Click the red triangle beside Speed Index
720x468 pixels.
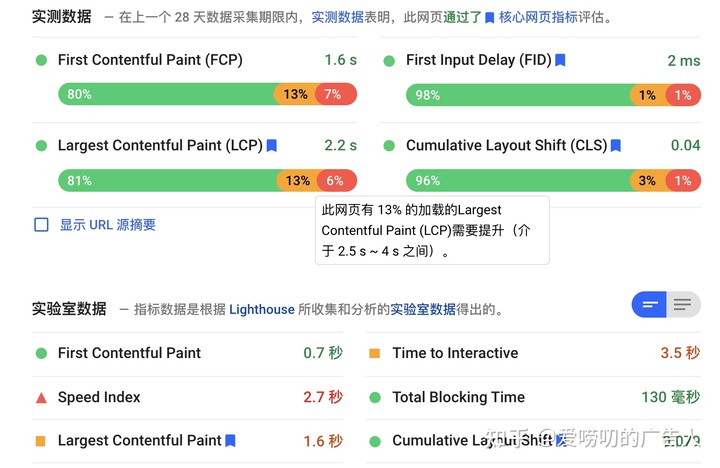coord(41,397)
